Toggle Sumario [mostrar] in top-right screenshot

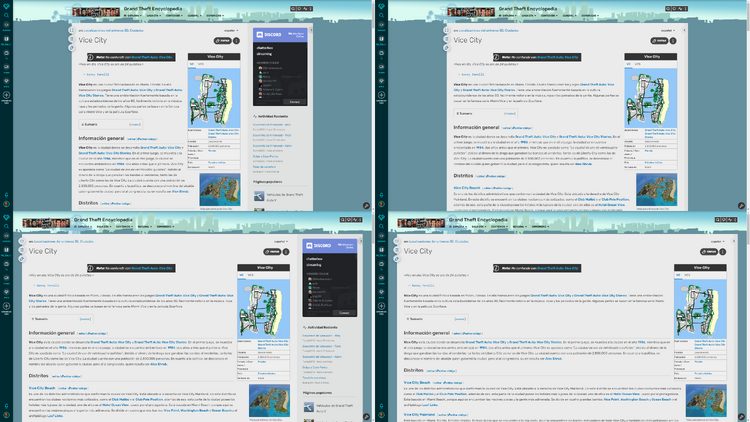pyautogui.click(x=509, y=113)
